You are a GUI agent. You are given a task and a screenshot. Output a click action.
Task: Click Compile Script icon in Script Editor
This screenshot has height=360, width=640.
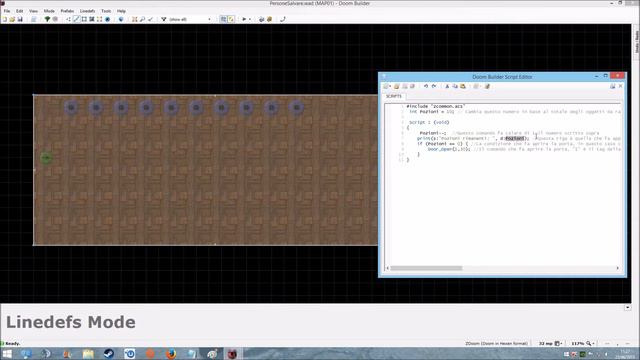pyautogui.click(x=487, y=87)
